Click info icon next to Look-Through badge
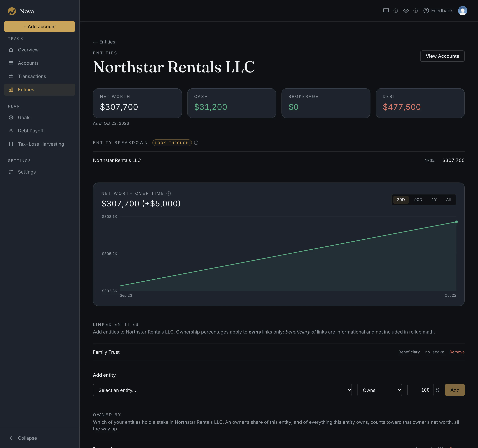This screenshot has height=448, width=478. pos(196,143)
